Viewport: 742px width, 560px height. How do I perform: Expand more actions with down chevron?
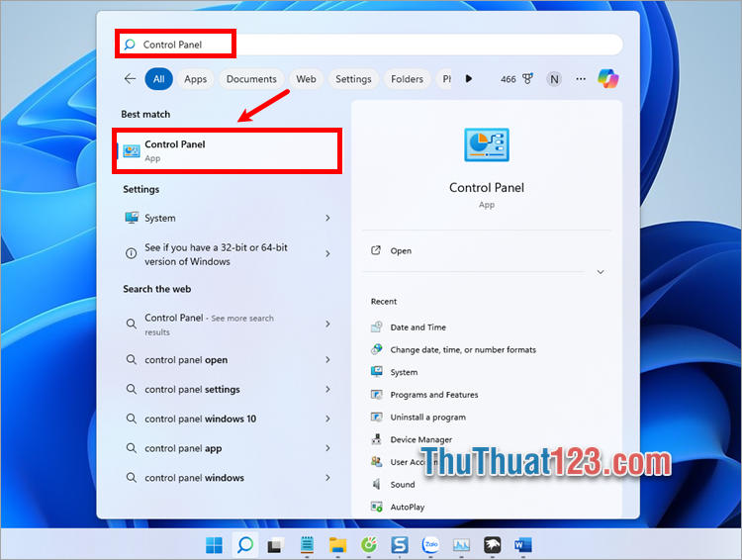(601, 272)
